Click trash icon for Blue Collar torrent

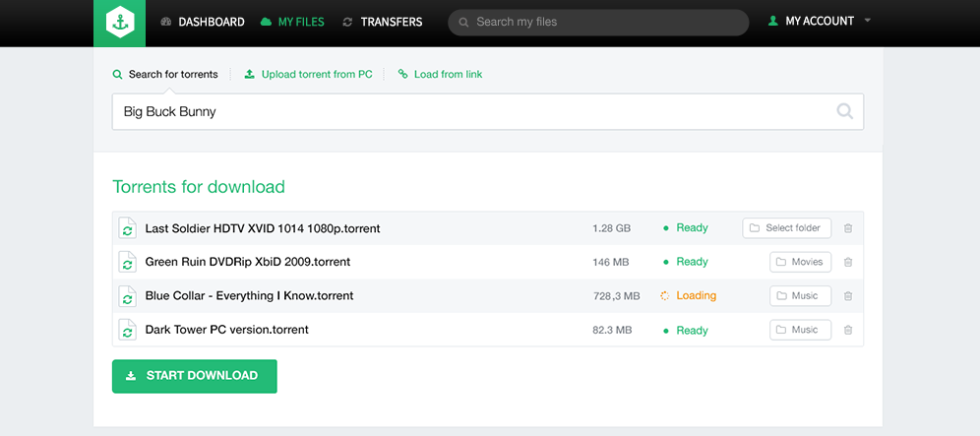[848, 296]
